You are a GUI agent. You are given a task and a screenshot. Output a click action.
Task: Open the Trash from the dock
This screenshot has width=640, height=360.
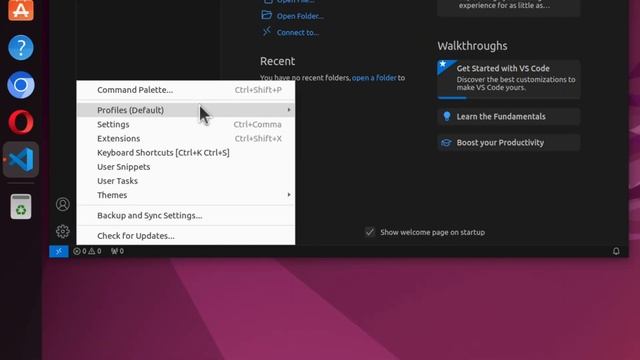pyautogui.click(x=21, y=207)
